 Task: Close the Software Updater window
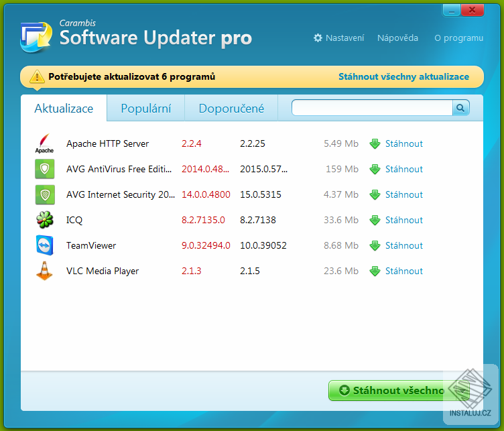[472, 10]
